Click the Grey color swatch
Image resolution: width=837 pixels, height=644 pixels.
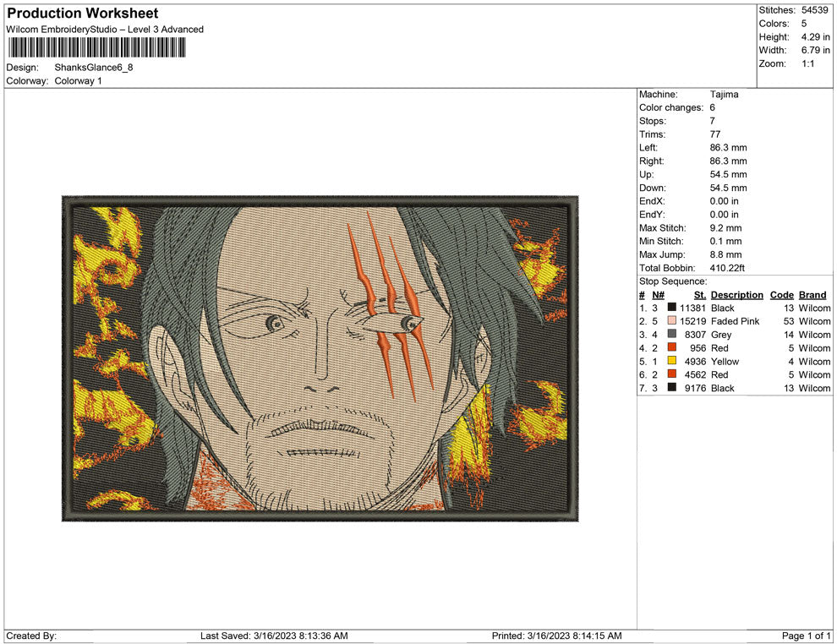coord(672,334)
